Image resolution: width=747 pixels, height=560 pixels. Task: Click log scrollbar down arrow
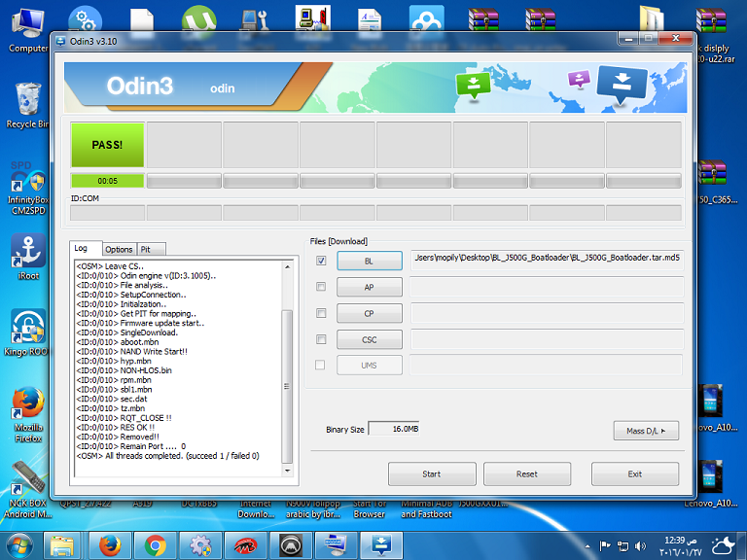point(287,471)
